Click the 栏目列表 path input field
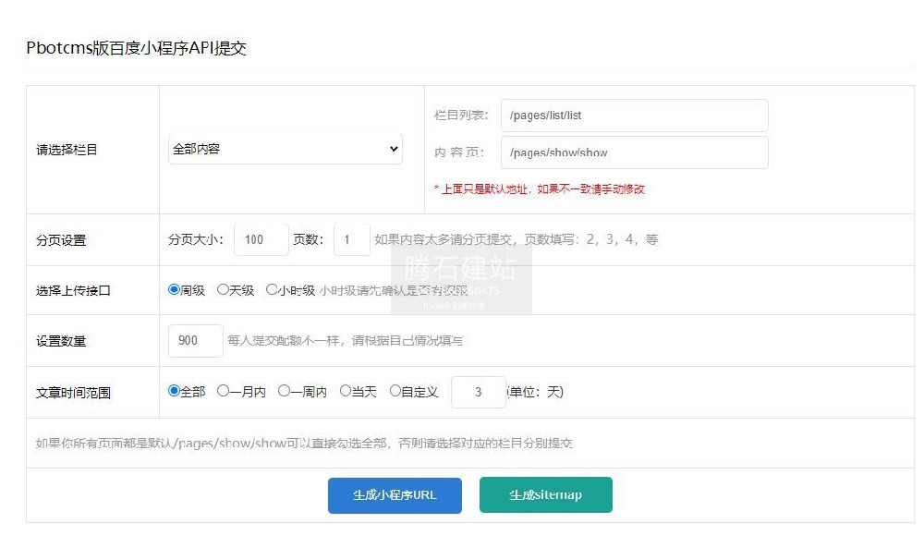The width and height of the screenshot is (924, 560). tap(634, 116)
